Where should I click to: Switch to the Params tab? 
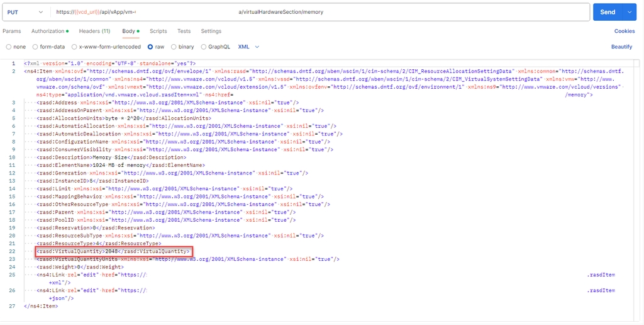[11, 31]
